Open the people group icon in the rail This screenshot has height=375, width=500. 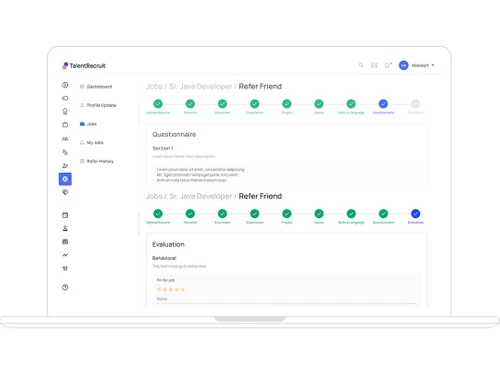click(65, 139)
